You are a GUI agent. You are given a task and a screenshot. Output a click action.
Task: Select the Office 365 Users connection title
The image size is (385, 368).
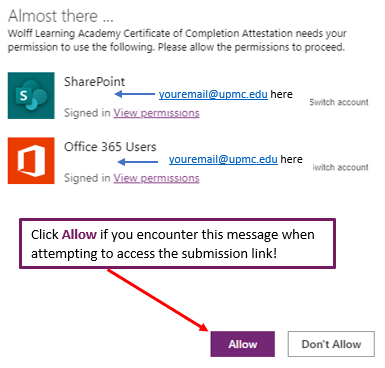pyautogui.click(x=110, y=147)
